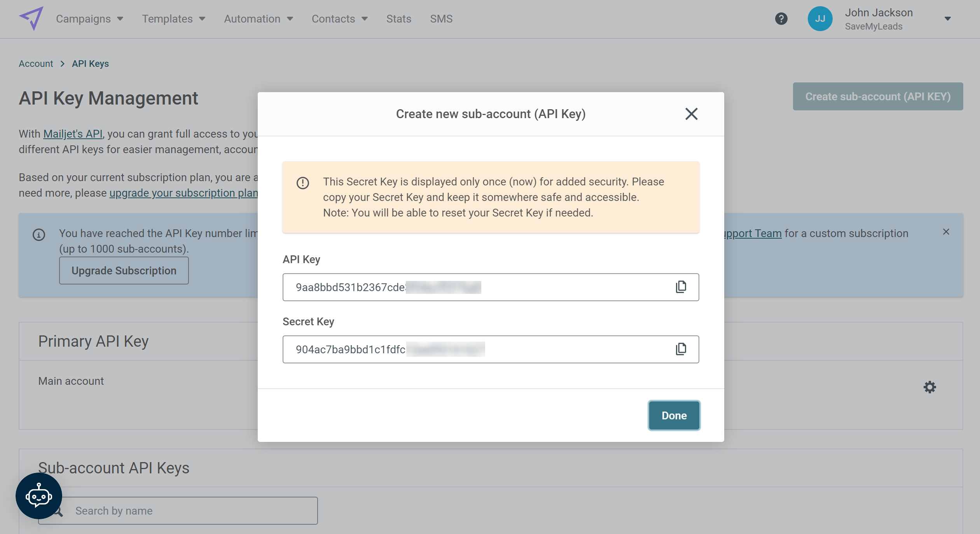Screen dimensions: 980x534
Task: Open the Mailjet's API link
Action: [73, 134]
